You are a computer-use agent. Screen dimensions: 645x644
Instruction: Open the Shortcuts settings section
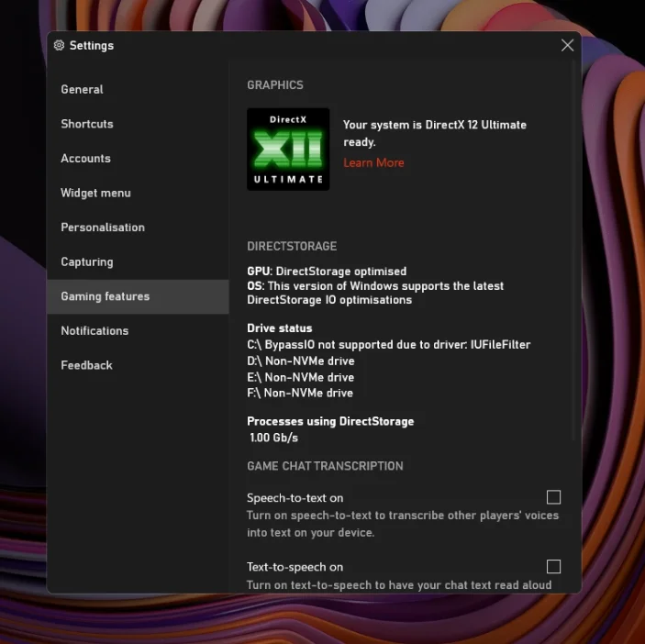tap(138, 124)
